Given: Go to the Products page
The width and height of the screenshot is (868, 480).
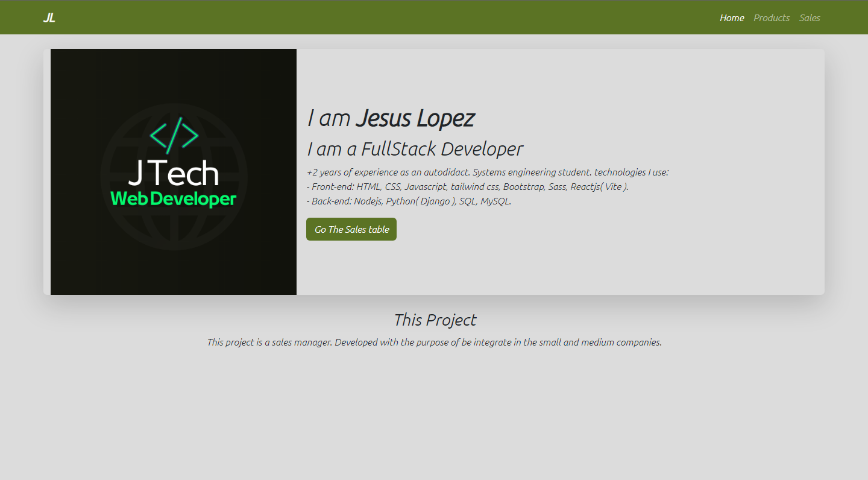Looking at the screenshot, I should (772, 17).
